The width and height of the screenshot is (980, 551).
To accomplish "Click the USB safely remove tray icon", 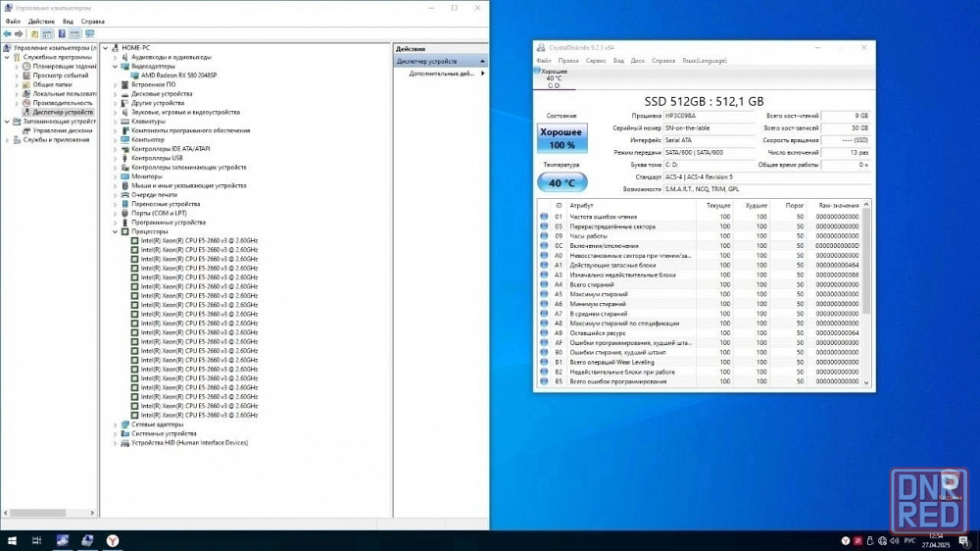I will pos(870,541).
